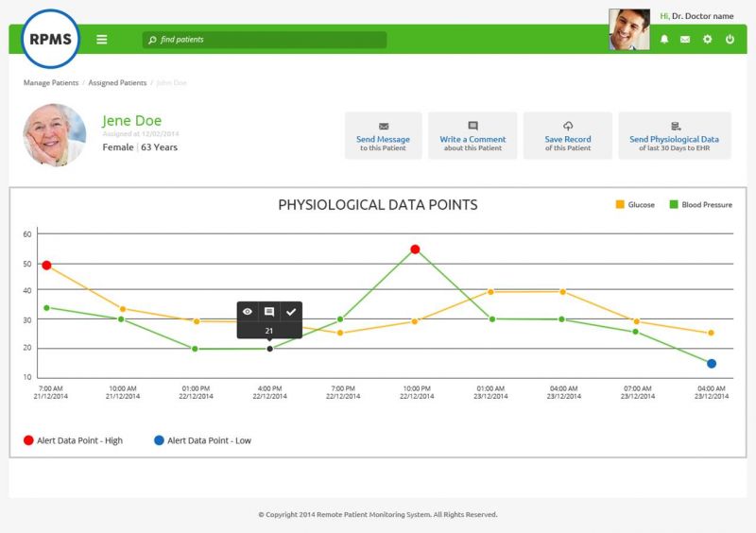Image resolution: width=756 pixels, height=533 pixels.
Task: Click the notification bell icon
Action: coord(664,39)
